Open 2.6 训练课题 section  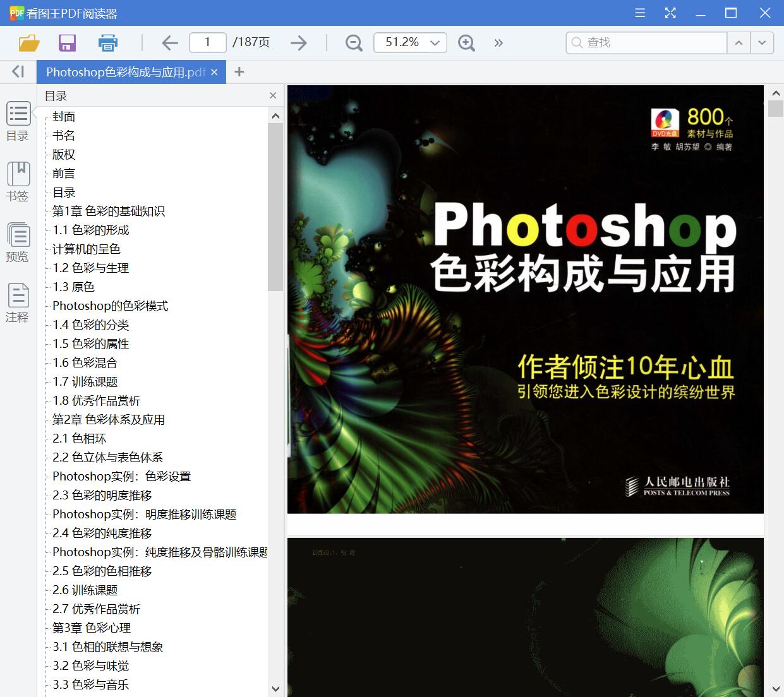(x=85, y=590)
